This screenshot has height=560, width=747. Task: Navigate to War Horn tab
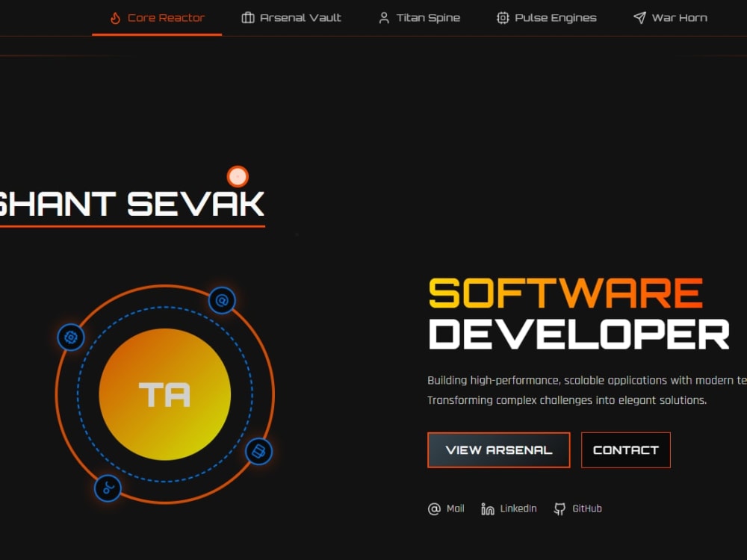pyautogui.click(x=670, y=18)
